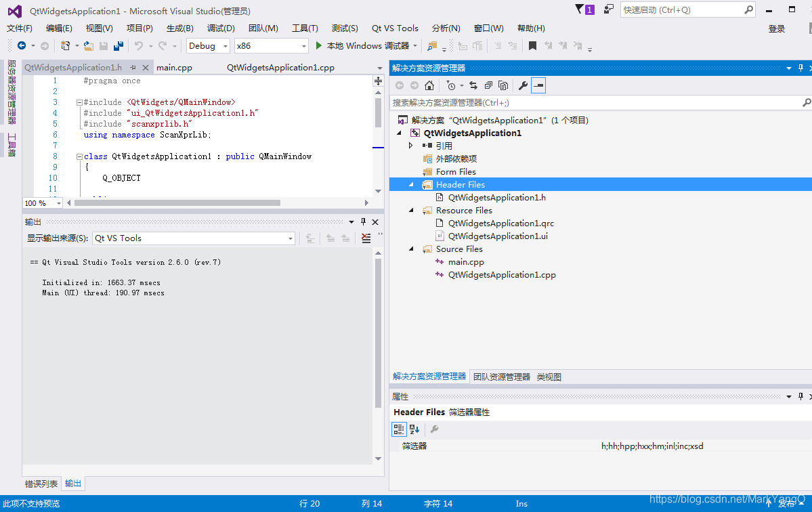Click the save all icon in toolbar
This screenshot has height=512, width=812.
(119, 46)
